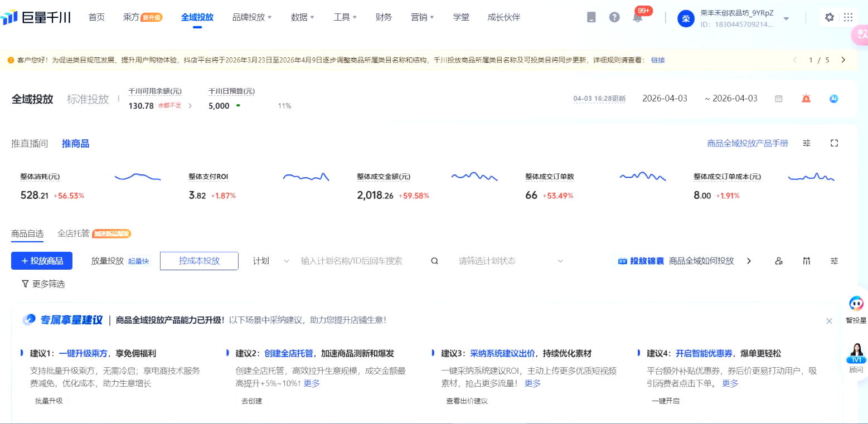Open the 请筛选计划状态 dropdown

coord(511,261)
